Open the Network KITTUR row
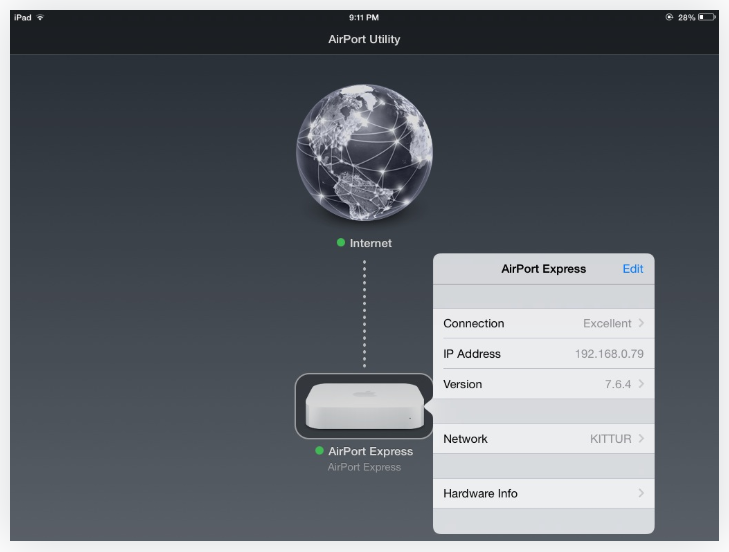Screen dimensions: 729x552 [543, 439]
